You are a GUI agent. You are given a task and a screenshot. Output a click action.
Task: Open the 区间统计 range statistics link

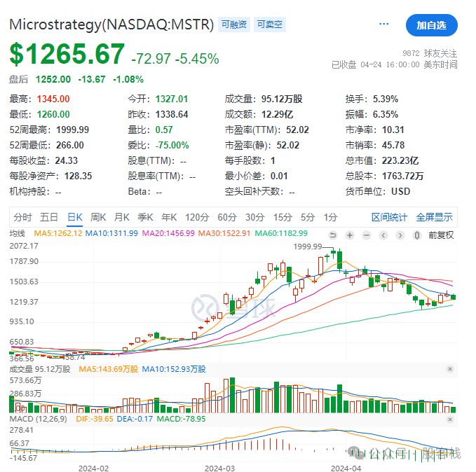[x=389, y=217]
